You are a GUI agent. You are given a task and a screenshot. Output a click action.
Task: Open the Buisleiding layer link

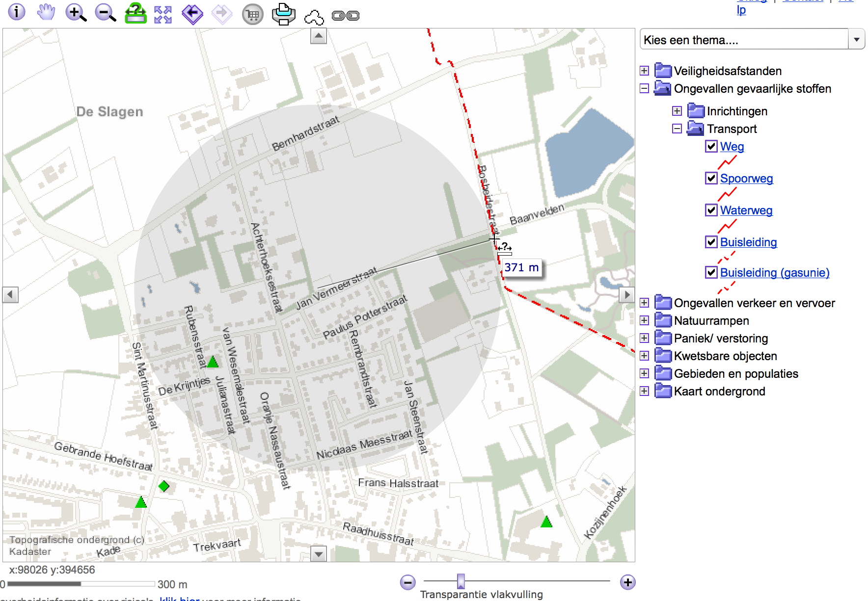tap(749, 242)
